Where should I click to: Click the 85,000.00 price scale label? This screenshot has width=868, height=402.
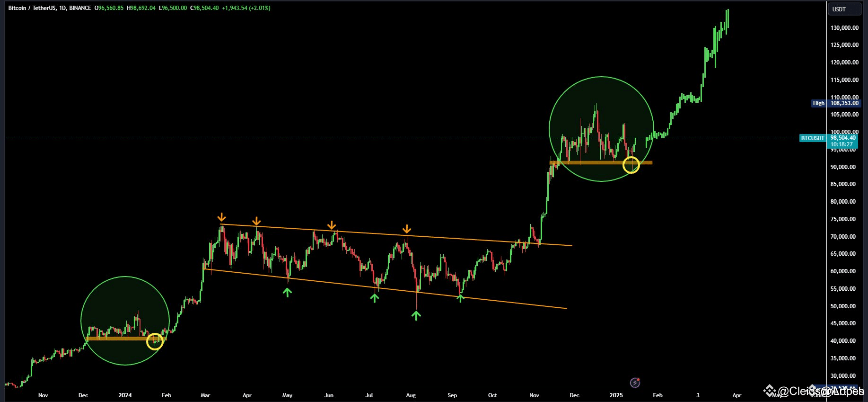tap(843, 184)
